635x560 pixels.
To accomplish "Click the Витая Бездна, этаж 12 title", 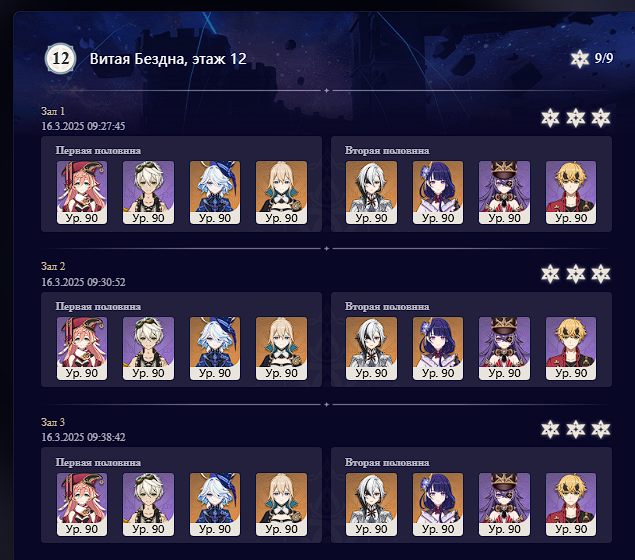I will [x=168, y=59].
